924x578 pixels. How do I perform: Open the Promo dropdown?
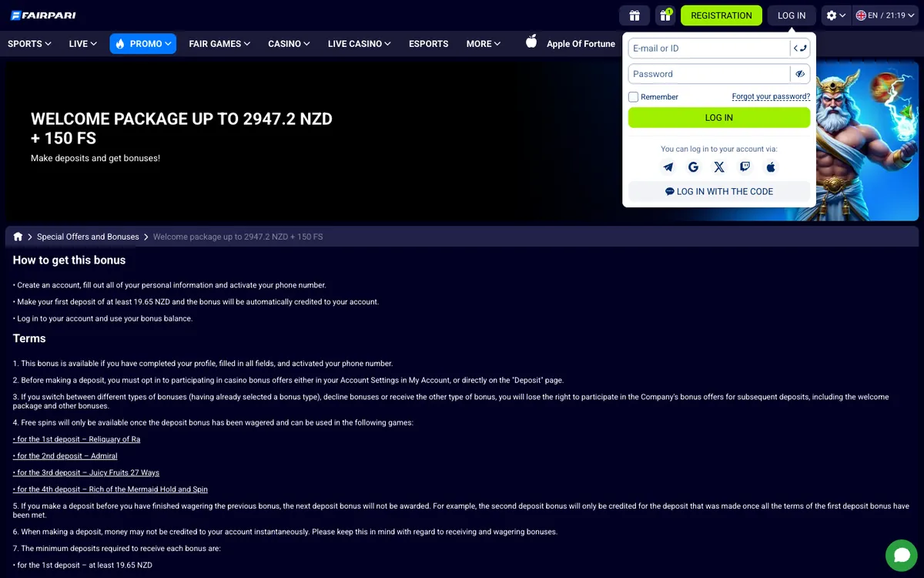(143, 44)
